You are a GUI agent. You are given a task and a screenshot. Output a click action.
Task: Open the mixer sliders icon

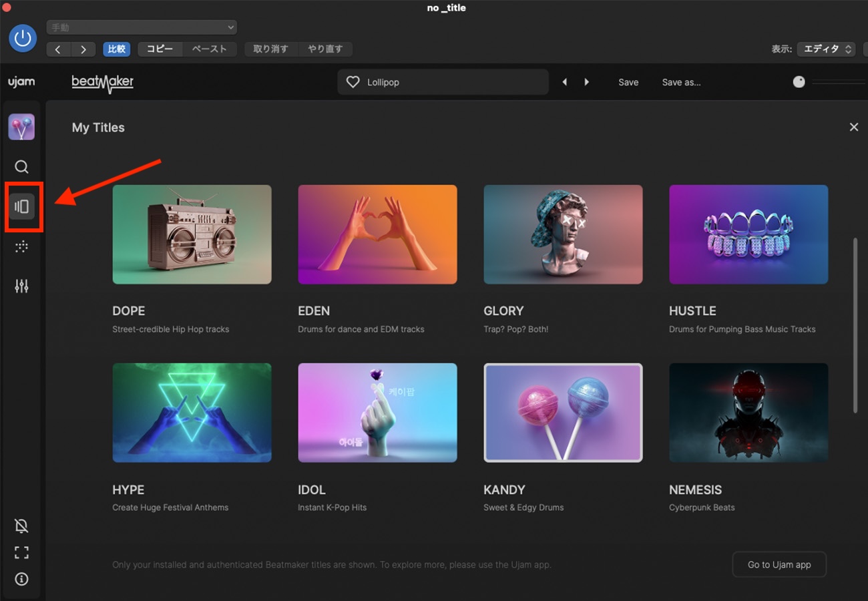pos(21,286)
